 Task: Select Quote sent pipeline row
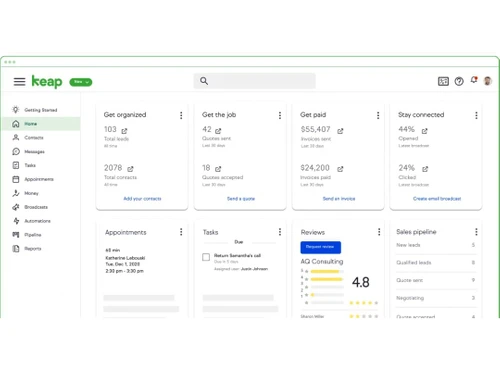coord(436,280)
